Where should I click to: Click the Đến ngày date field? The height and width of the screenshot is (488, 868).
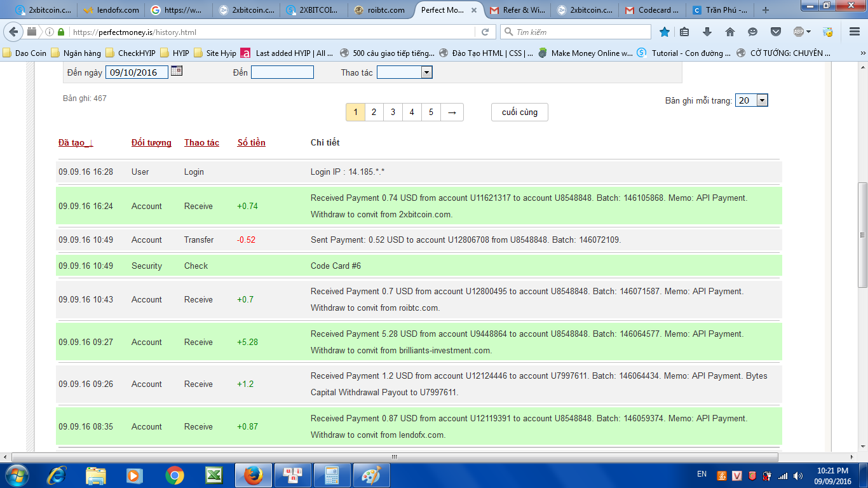(x=137, y=72)
